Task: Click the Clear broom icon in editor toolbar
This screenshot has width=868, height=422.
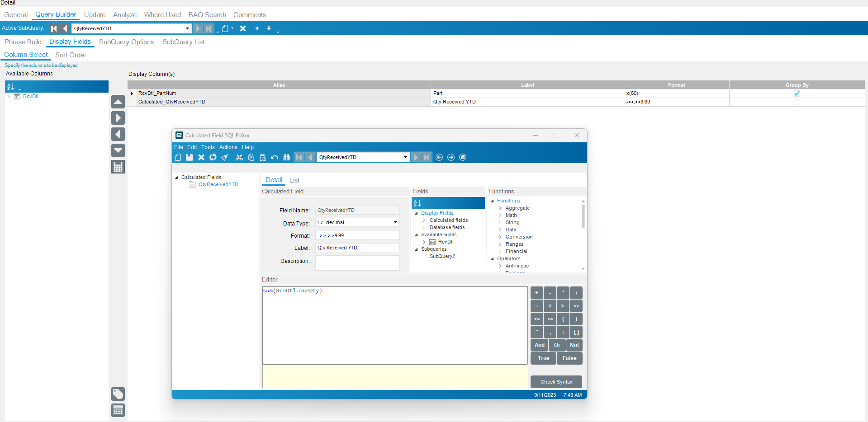Action: pyautogui.click(x=225, y=157)
